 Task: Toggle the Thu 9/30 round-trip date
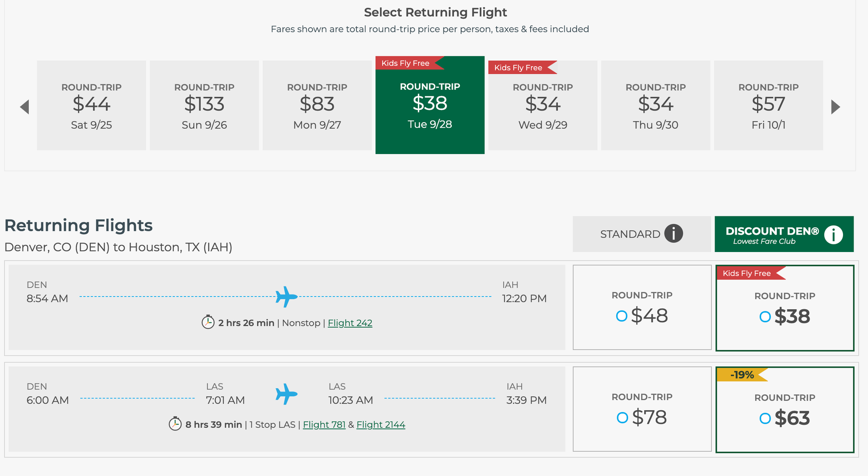click(656, 106)
